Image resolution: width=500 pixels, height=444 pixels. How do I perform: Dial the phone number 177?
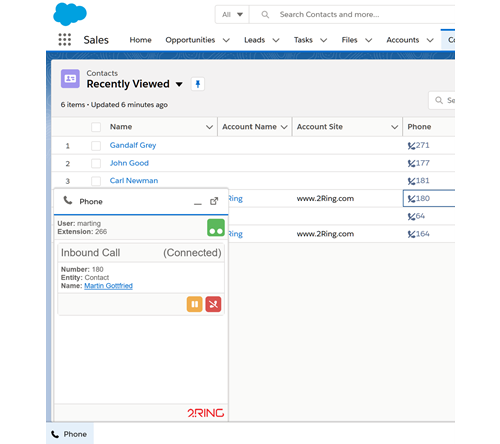[x=423, y=163]
